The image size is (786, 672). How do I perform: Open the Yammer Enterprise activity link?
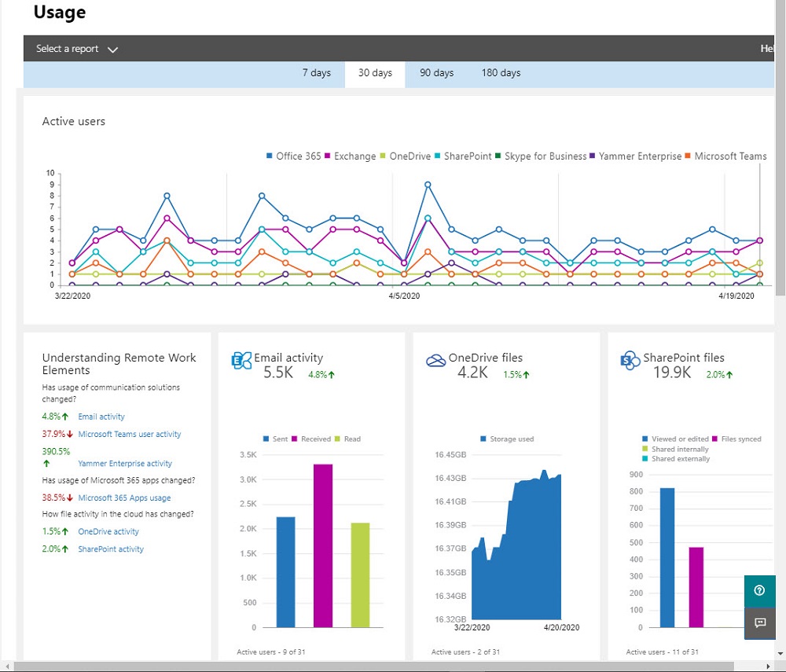tap(125, 464)
